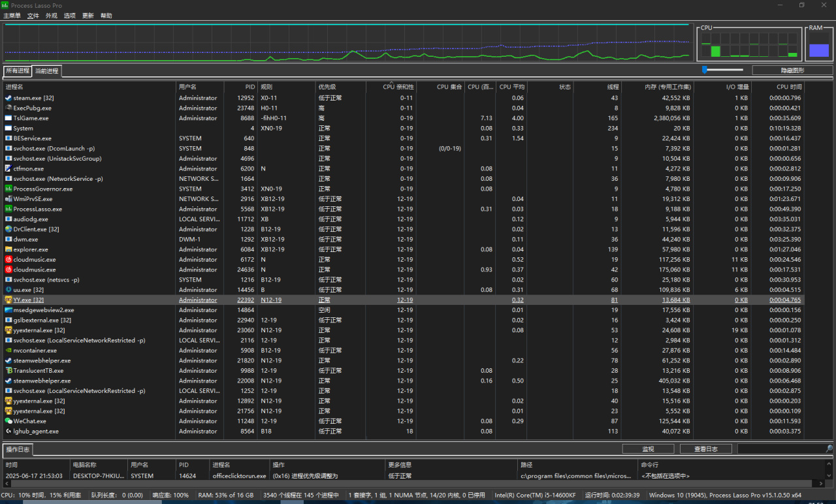The height and width of the screenshot is (504, 836).
Task: Open the 更新 menu
Action: click(x=88, y=16)
